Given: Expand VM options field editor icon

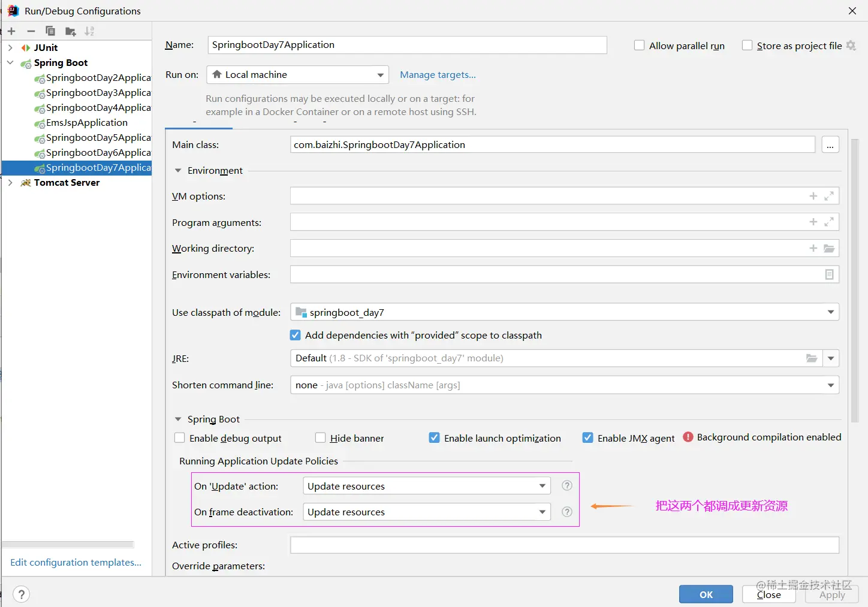Looking at the screenshot, I should pyautogui.click(x=829, y=196).
